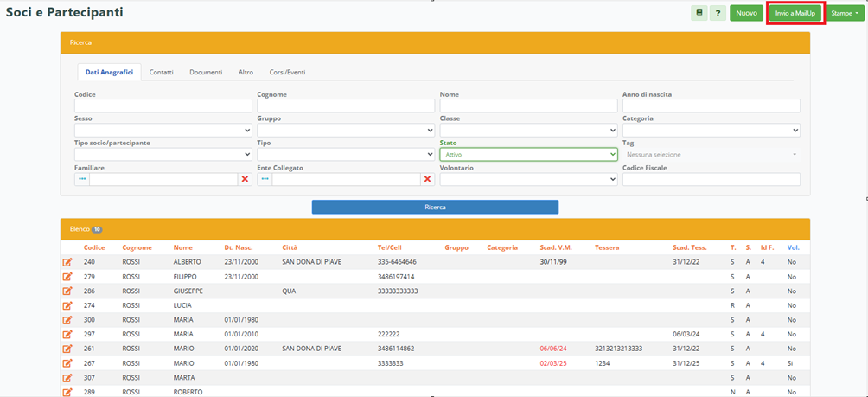The height and width of the screenshot is (397, 868).
Task: Clear the Ente Collegato field with red X
Action: [x=428, y=179]
